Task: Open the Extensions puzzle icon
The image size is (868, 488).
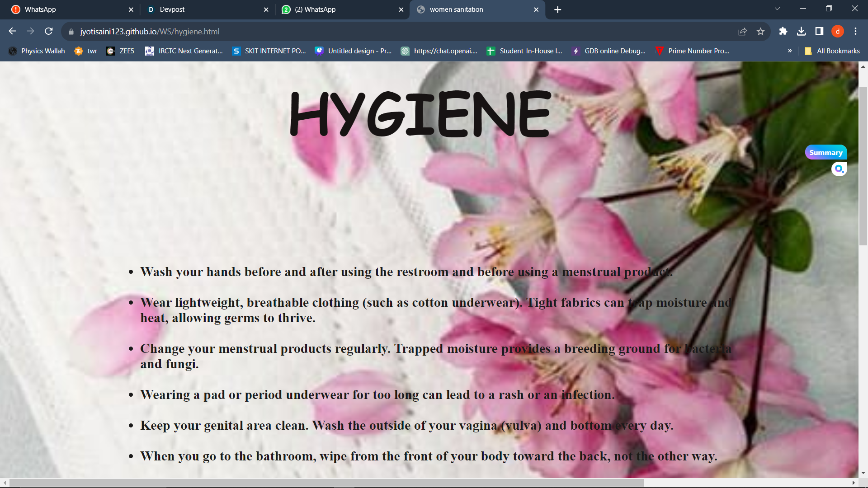Action: 783,31
